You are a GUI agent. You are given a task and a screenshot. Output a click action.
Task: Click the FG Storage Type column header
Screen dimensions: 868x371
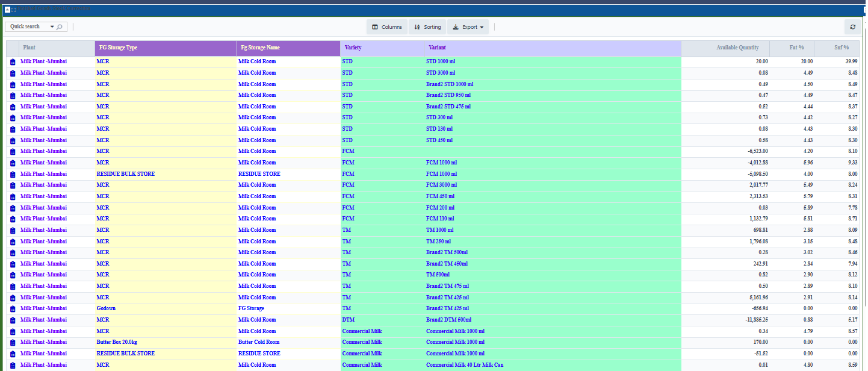118,48
